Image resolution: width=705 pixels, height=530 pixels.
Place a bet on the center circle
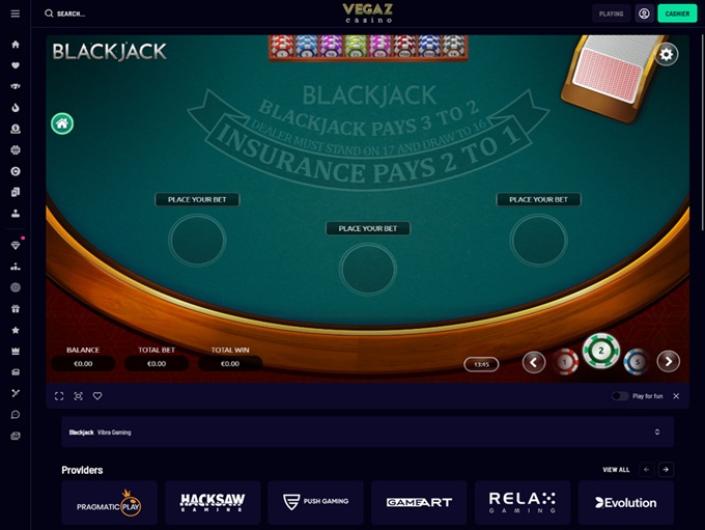coord(368,269)
